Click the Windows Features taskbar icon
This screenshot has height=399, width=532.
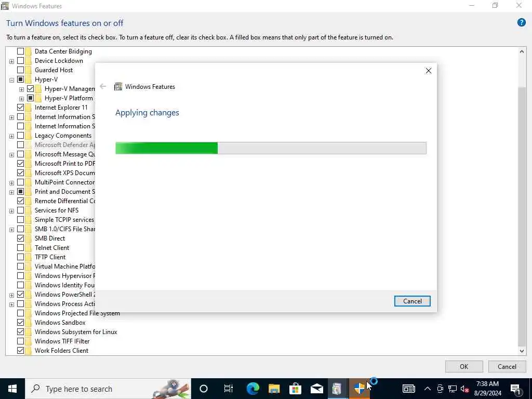coord(338,389)
